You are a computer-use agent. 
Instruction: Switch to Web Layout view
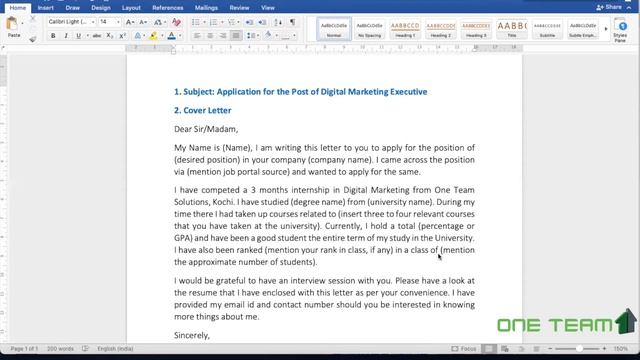click(505, 349)
